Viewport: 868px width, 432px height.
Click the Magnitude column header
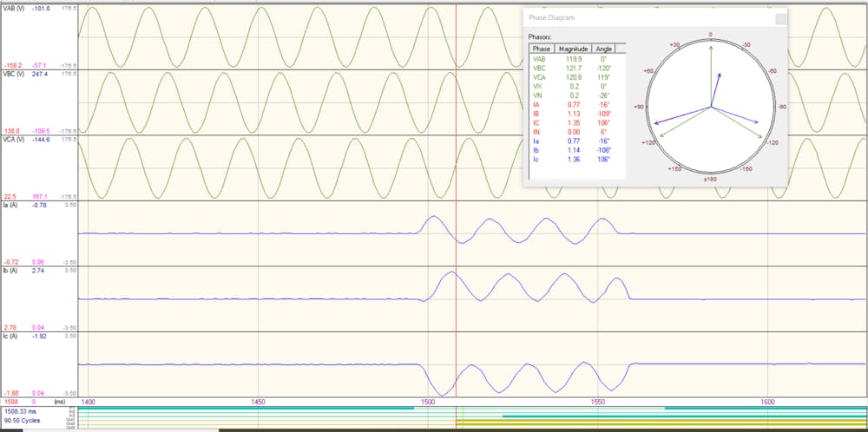(574, 49)
